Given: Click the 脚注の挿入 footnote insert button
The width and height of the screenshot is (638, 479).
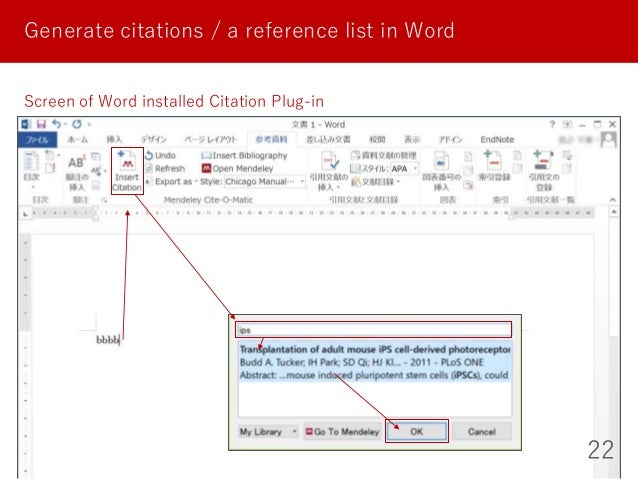Looking at the screenshot, I should [x=77, y=172].
